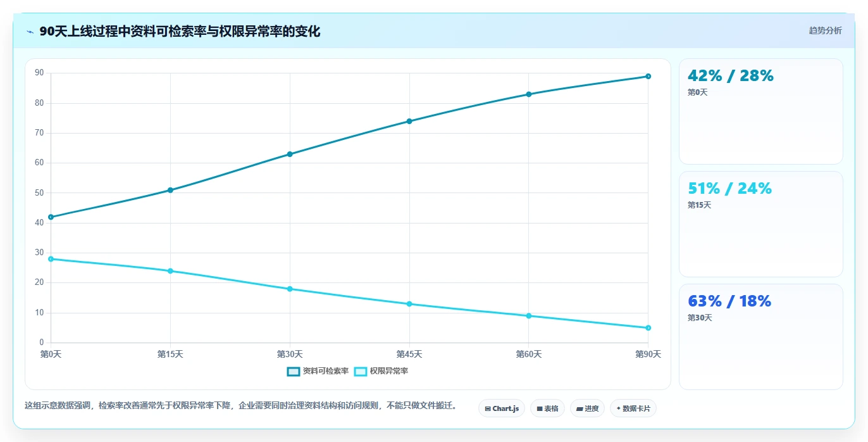
Task: Click the 第15天 caption in the second card
Action: [x=699, y=205]
